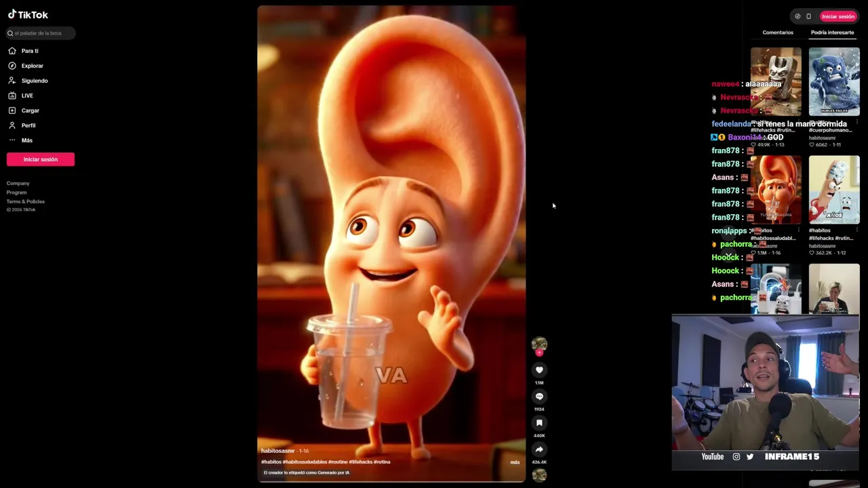The height and width of the screenshot is (488, 868).
Task: Click the 6062 likes heart icon
Action: 812,144
